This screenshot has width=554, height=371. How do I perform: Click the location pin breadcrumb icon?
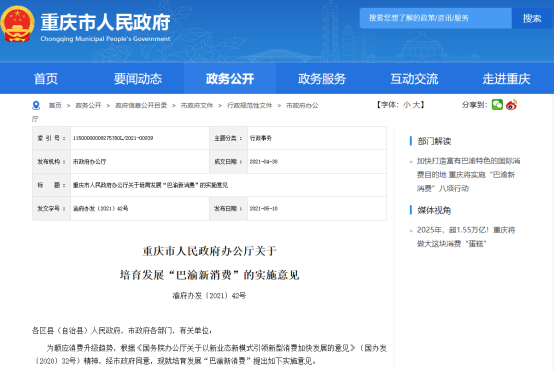pos(36,105)
